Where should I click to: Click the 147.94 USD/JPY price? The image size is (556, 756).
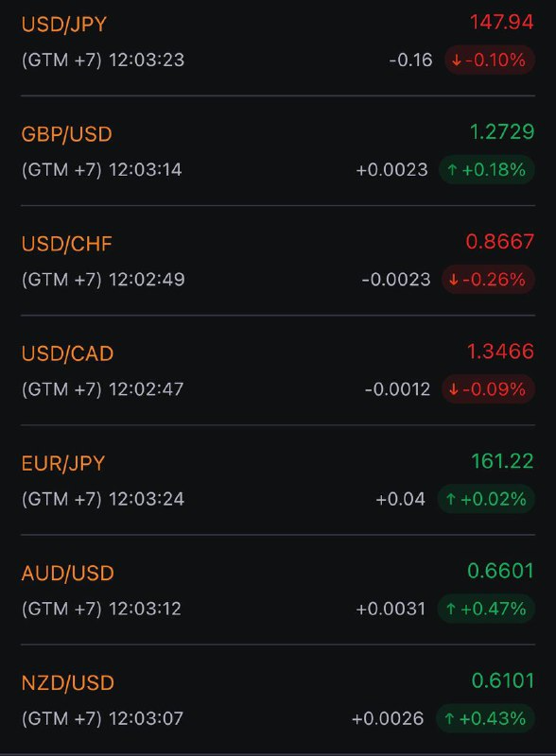tap(501, 22)
